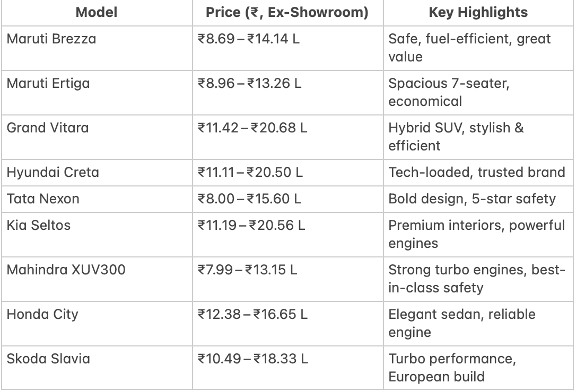Viewport: 576px width, 392px height.
Task: Select the Tata Nexon cell
Action: pos(97,199)
